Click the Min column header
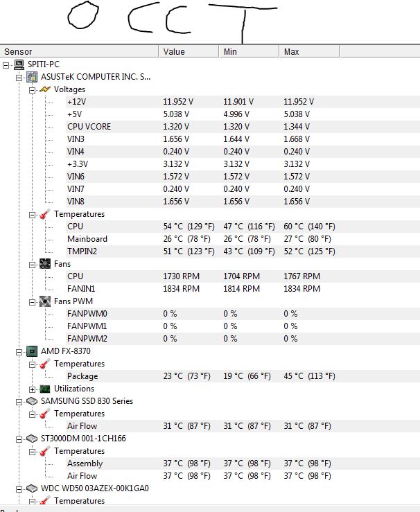 pyautogui.click(x=249, y=51)
